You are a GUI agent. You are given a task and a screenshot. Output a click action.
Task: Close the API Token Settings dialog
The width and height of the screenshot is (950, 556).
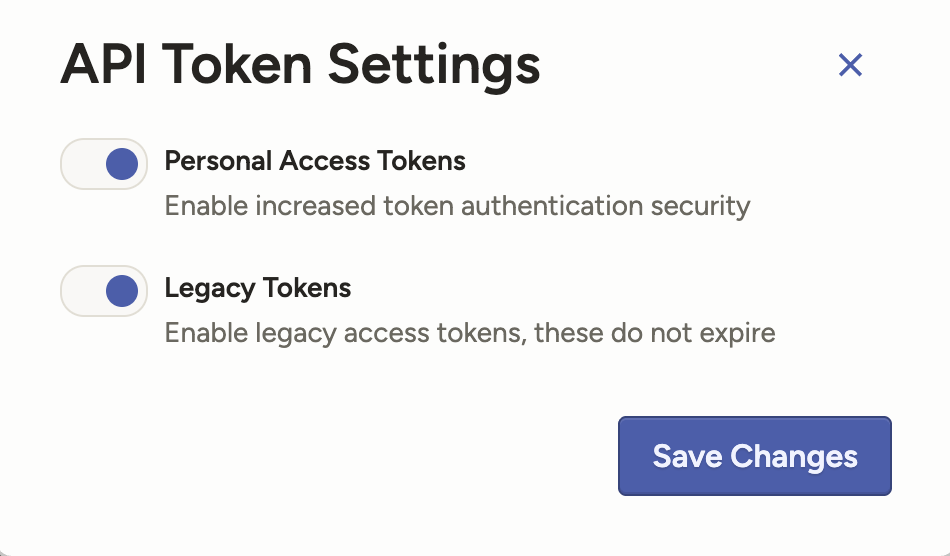coord(850,65)
